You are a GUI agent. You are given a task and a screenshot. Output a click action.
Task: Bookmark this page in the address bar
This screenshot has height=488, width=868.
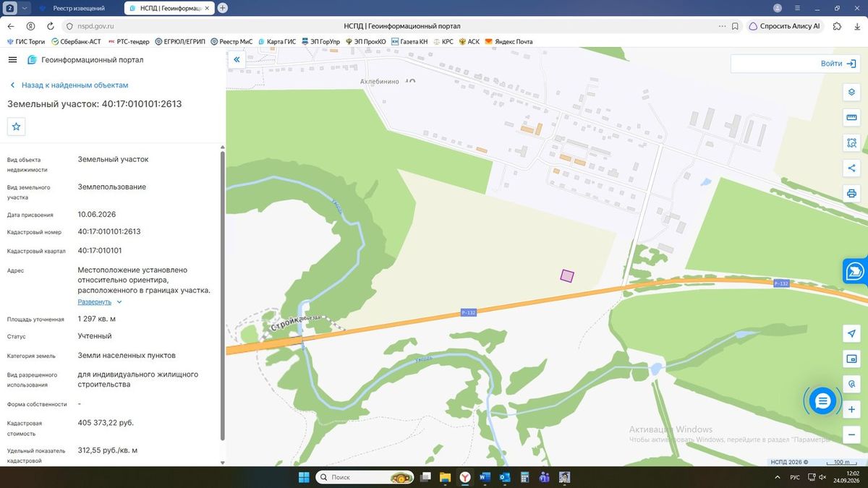tap(735, 26)
